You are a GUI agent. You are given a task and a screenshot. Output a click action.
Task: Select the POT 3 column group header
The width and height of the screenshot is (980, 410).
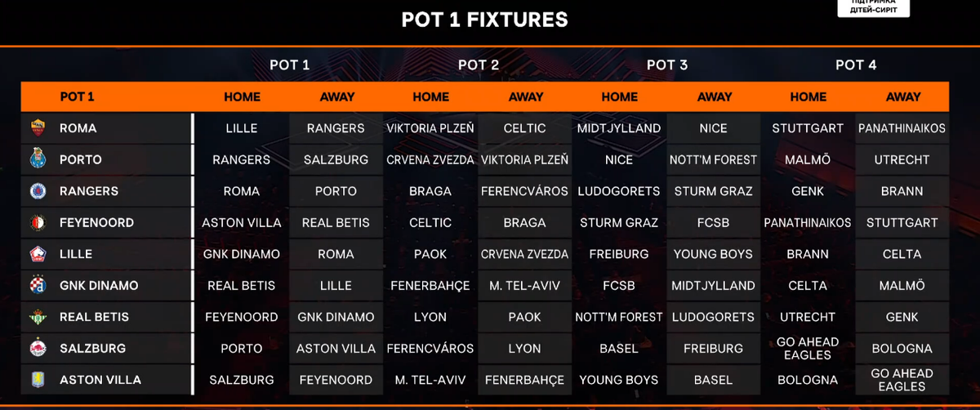667,65
